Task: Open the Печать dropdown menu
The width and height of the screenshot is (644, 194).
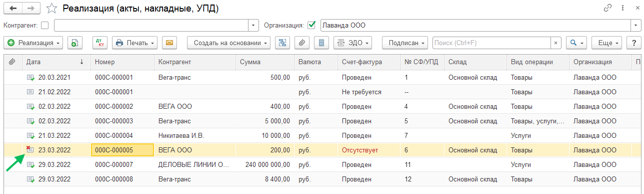Action: [135, 43]
